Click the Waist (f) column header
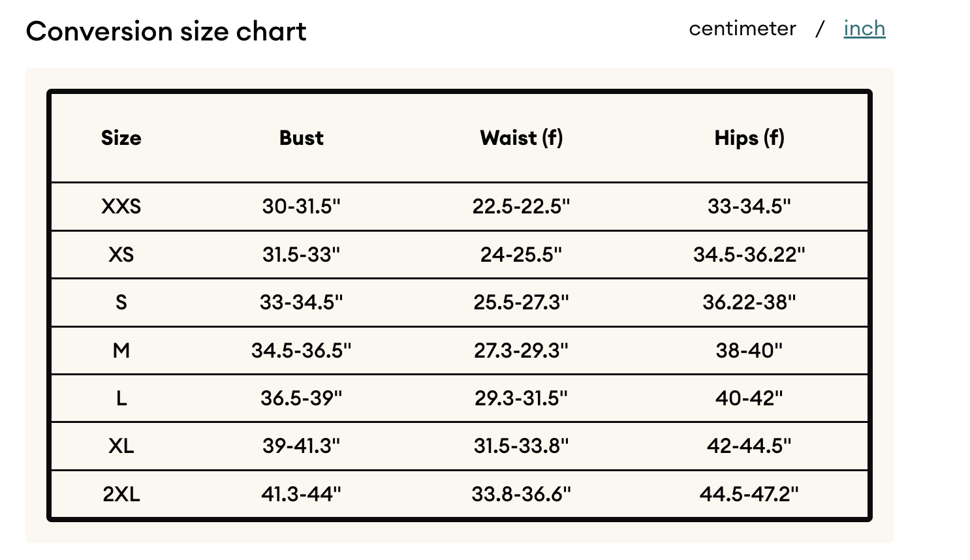This screenshot has height=560, width=970. point(522,138)
